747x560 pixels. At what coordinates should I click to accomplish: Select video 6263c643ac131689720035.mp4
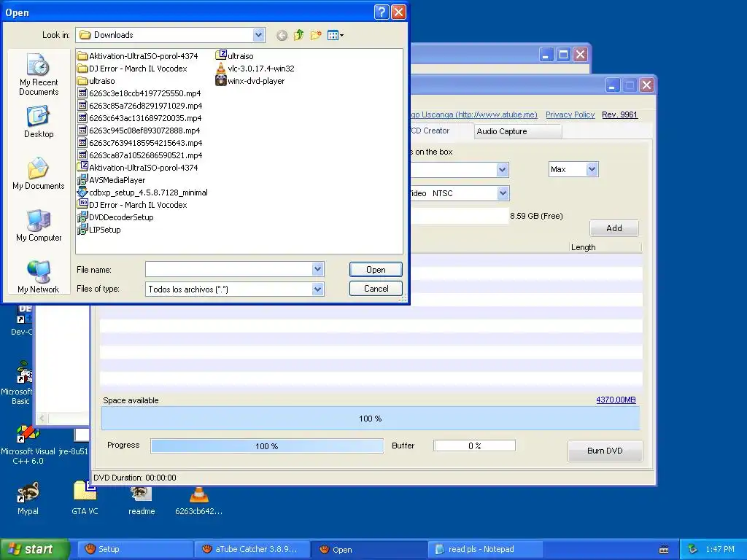[139, 118]
